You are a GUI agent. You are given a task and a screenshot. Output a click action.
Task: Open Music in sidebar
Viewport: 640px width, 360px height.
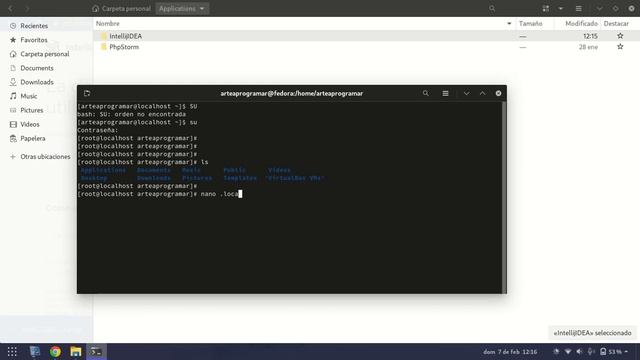tap(29, 96)
